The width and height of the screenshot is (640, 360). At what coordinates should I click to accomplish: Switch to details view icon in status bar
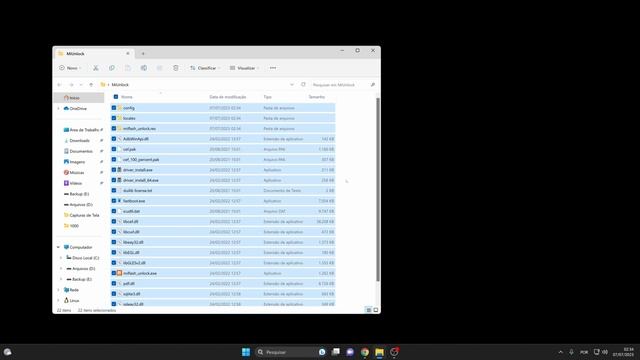click(x=369, y=310)
